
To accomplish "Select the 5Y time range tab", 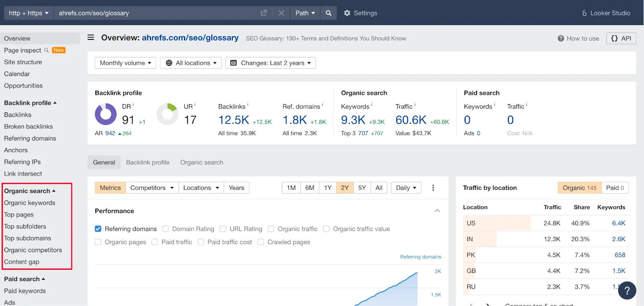I will (x=362, y=188).
